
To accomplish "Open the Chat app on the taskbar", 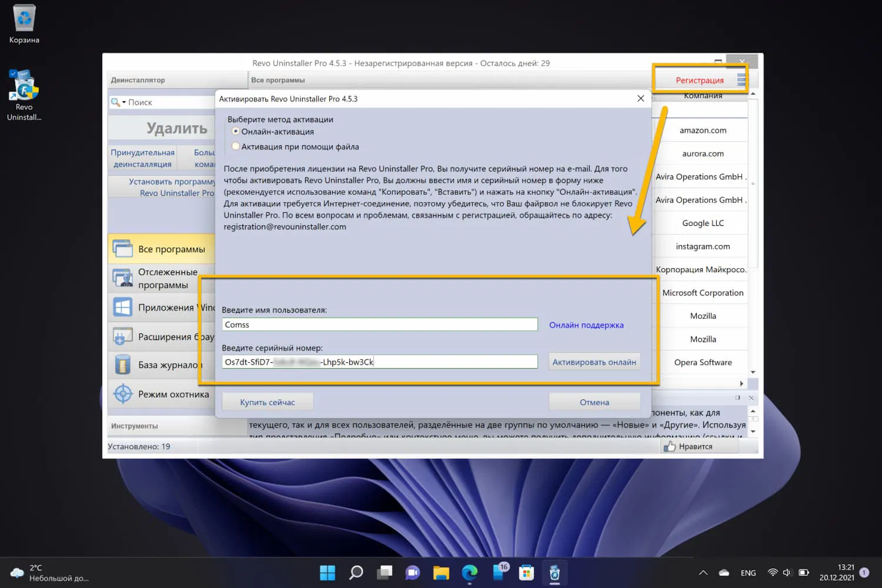I will click(x=413, y=572).
